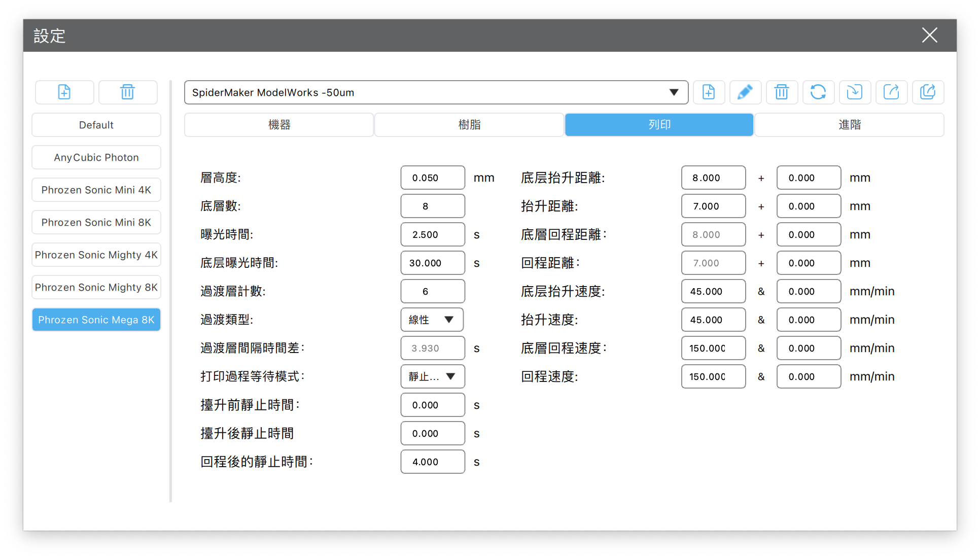Click the pencil rename profile icon

coord(745,92)
